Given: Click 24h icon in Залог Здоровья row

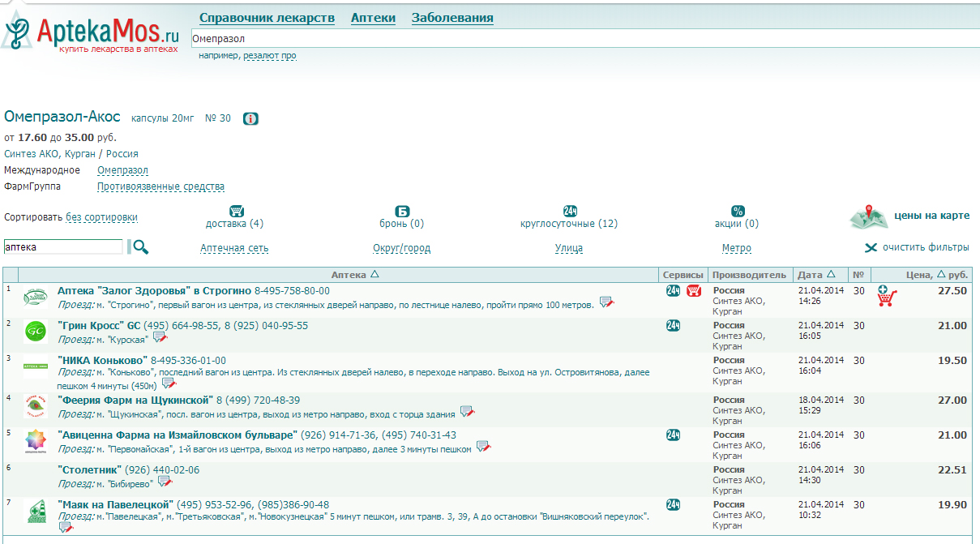Looking at the screenshot, I should click(673, 291).
